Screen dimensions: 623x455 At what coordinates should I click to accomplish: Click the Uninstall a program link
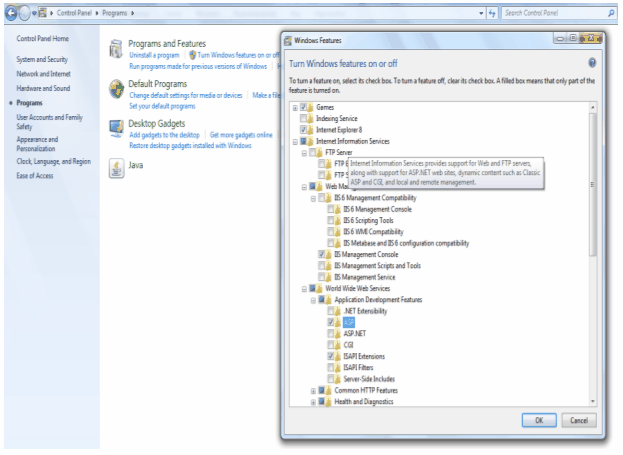pos(154,55)
